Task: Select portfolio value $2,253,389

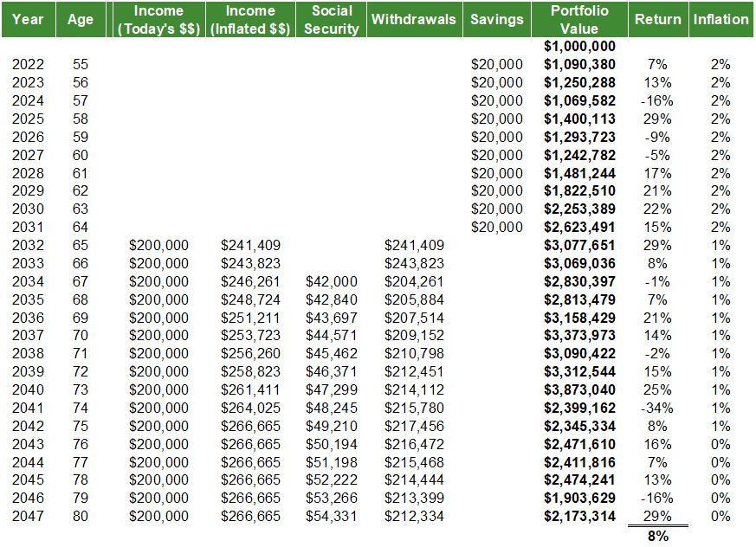Action: 579,209
